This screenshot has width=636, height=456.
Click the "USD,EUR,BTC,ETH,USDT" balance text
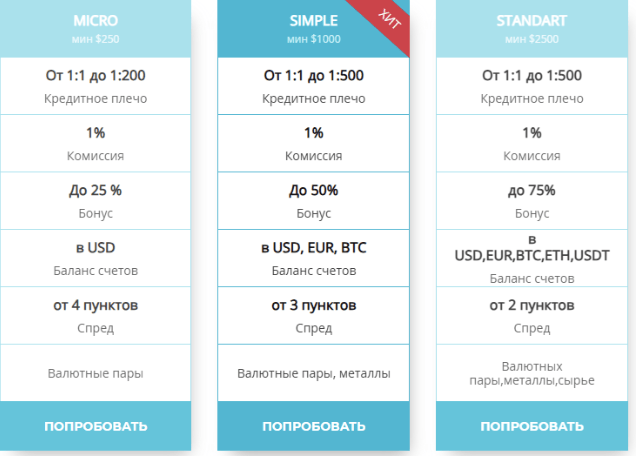pos(531,255)
